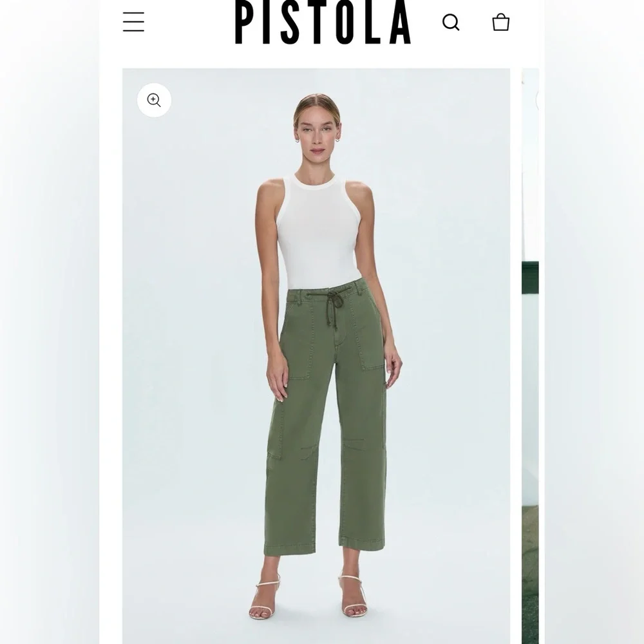Go to homepage via PISTOLA logo
This screenshot has height=644, width=644.
coord(323,22)
